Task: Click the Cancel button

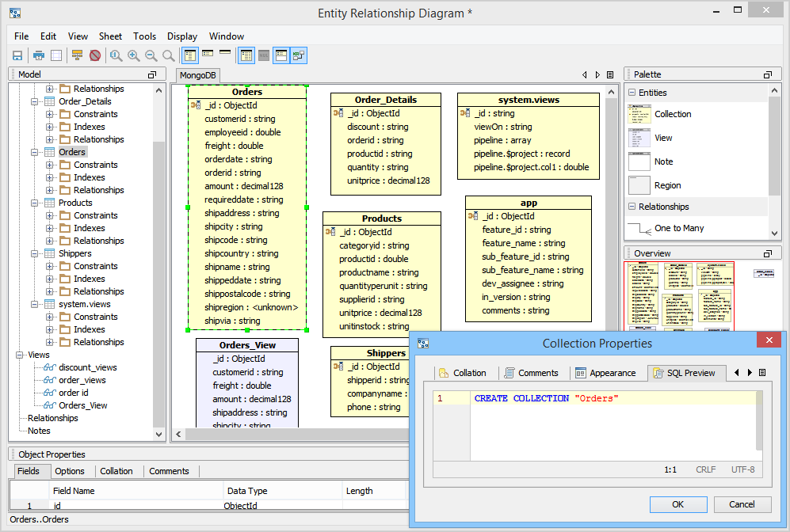Action: pyautogui.click(x=742, y=504)
